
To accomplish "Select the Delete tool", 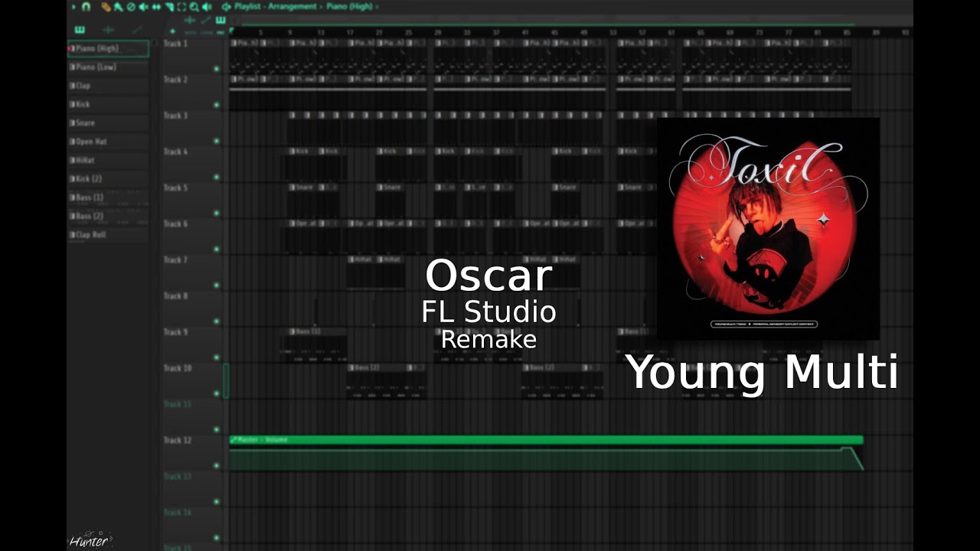I will pos(131,7).
